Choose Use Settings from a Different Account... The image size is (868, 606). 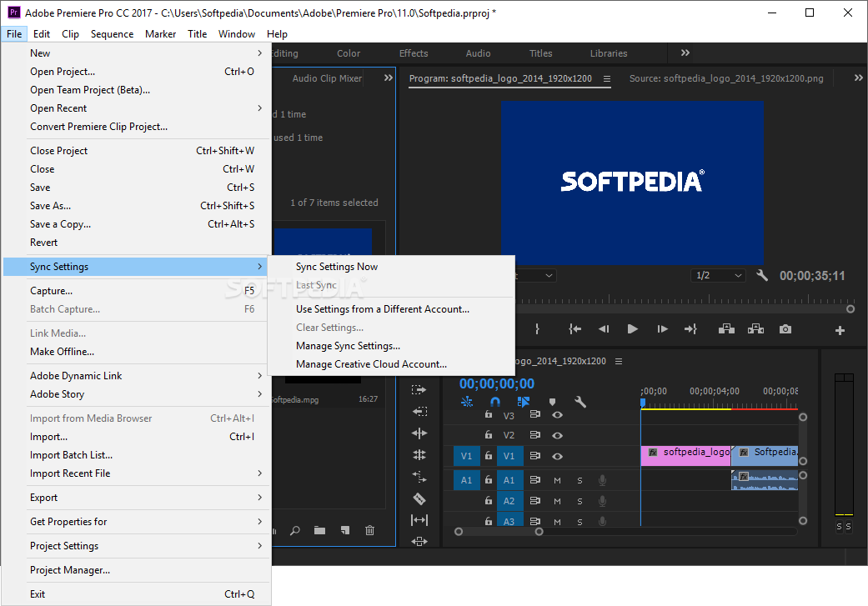pyautogui.click(x=391, y=309)
